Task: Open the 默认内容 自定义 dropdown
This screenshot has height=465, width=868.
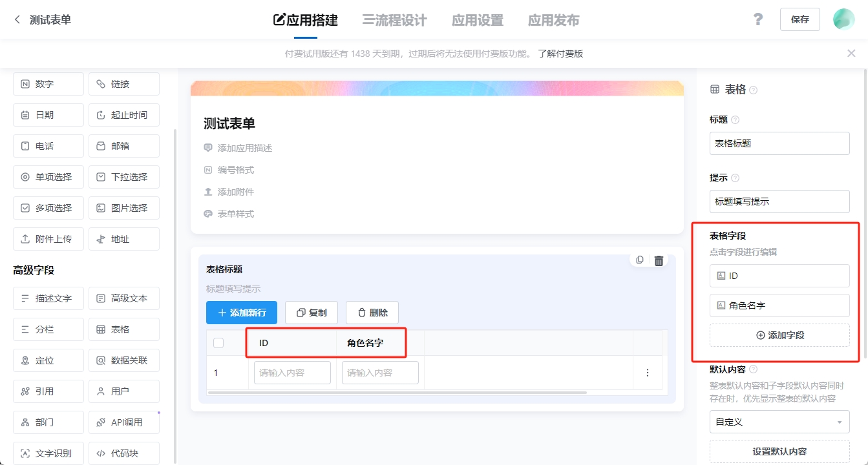Action: point(779,422)
